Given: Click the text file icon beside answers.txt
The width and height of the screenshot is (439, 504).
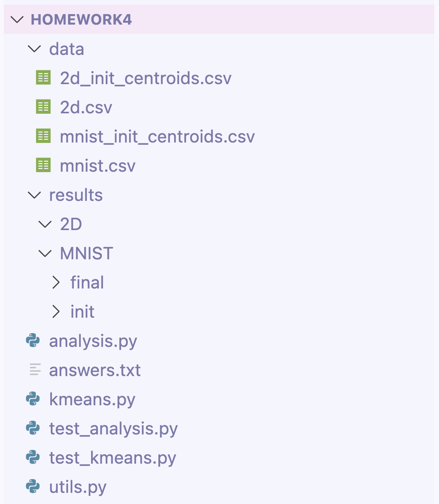Looking at the screenshot, I should pyautogui.click(x=35, y=370).
